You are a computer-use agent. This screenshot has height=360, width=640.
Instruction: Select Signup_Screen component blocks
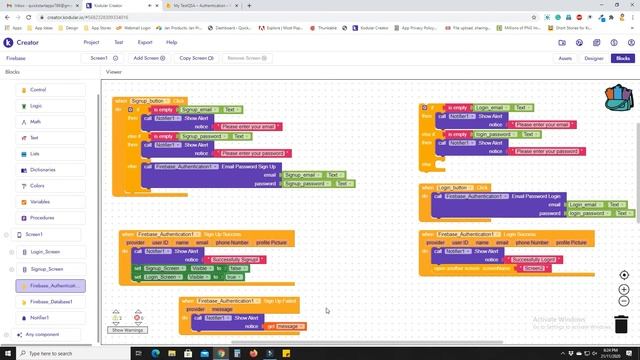click(x=51, y=269)
